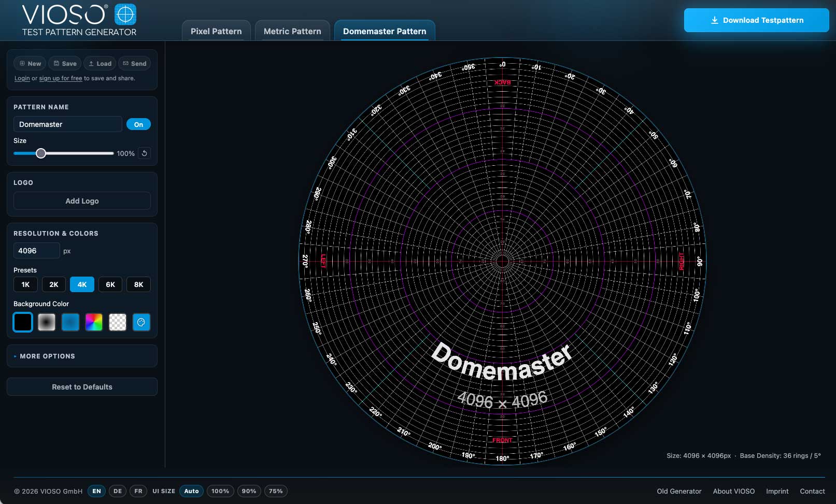Viewport: 836px width, 504px height.
Task: Click the Add Logo button
Action: coord(82,201)
